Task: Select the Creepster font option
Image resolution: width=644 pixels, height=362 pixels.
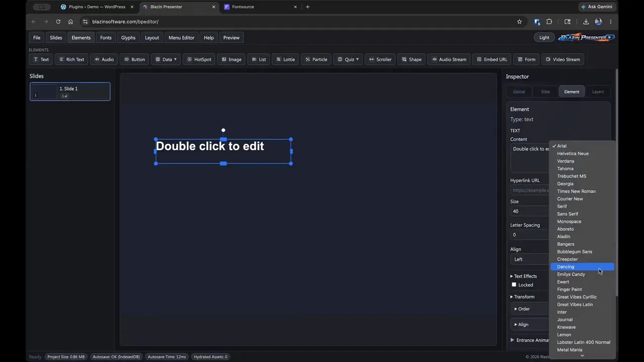Action: [582, 259]
